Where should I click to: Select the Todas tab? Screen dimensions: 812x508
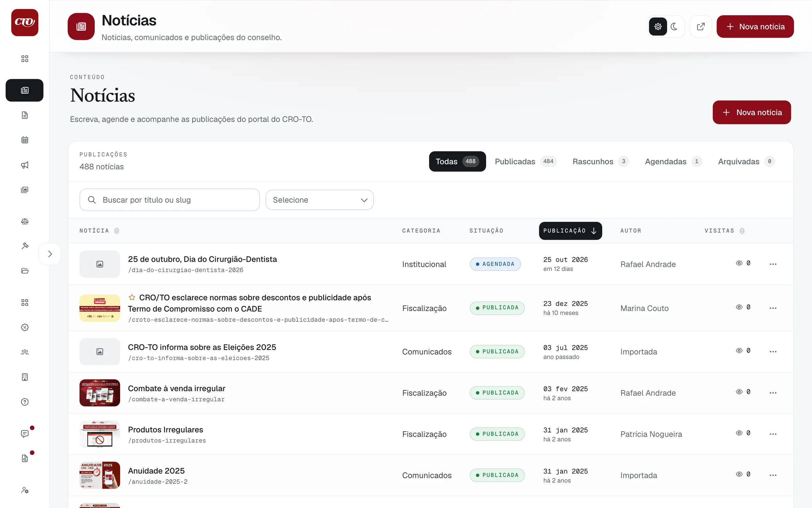[x=457, y=162]
